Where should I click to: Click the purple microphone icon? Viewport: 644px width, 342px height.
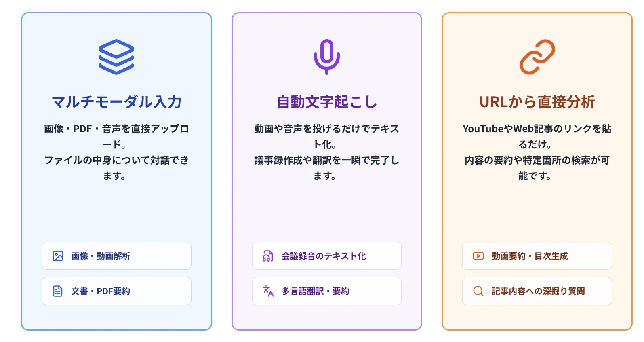pyautogui.click(x=326, y=56)
